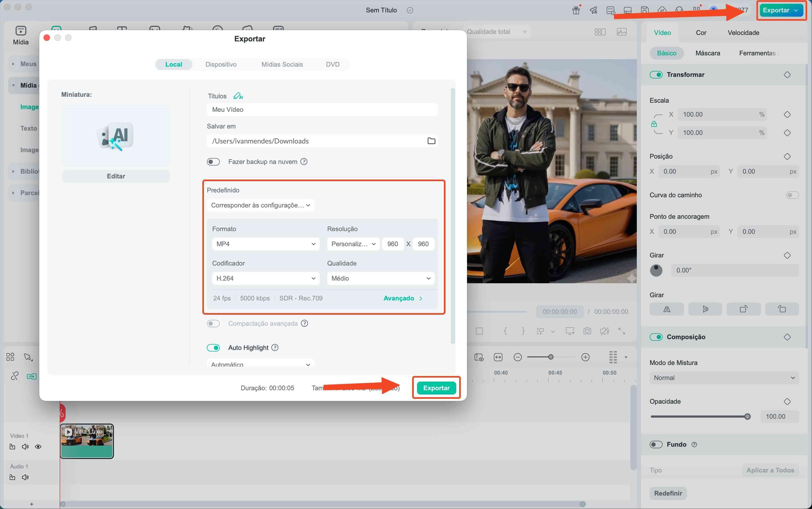Enable Fazer backup na nuvem

(x=213, y=162)
